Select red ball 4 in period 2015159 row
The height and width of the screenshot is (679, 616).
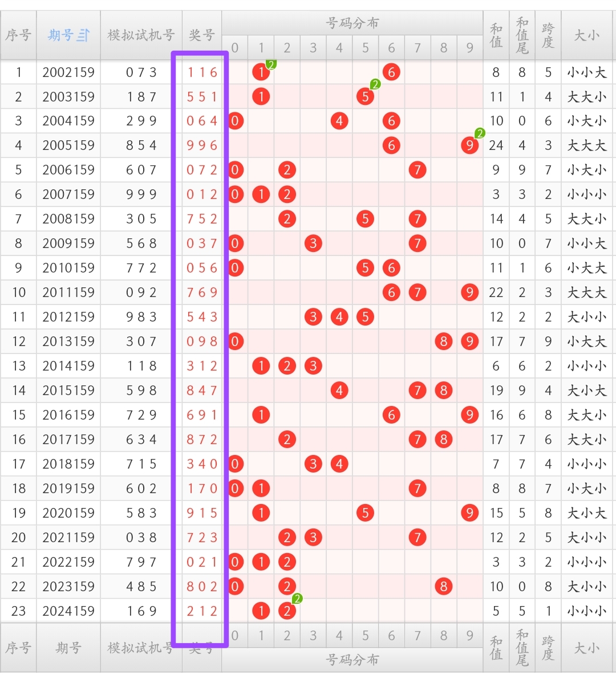(x=339, y=390)
